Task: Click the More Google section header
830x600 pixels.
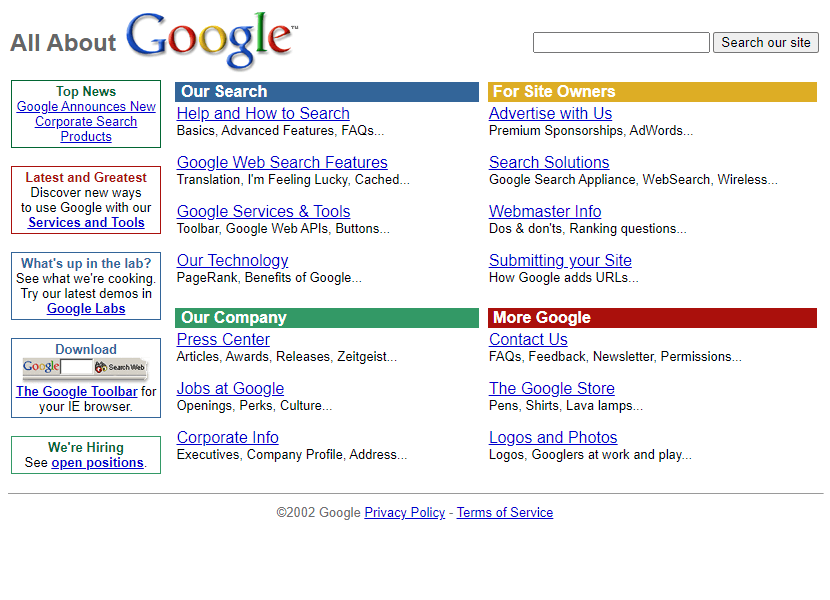Action: 653,318
